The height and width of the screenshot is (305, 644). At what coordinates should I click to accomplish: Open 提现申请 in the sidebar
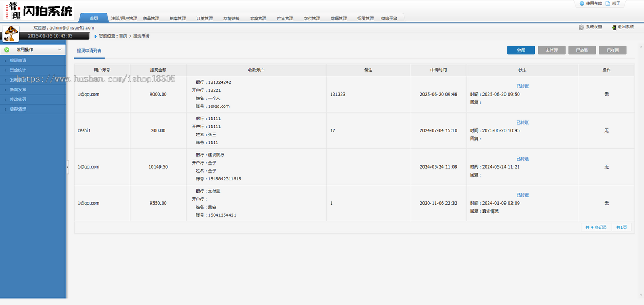click(x=18, y=61)
